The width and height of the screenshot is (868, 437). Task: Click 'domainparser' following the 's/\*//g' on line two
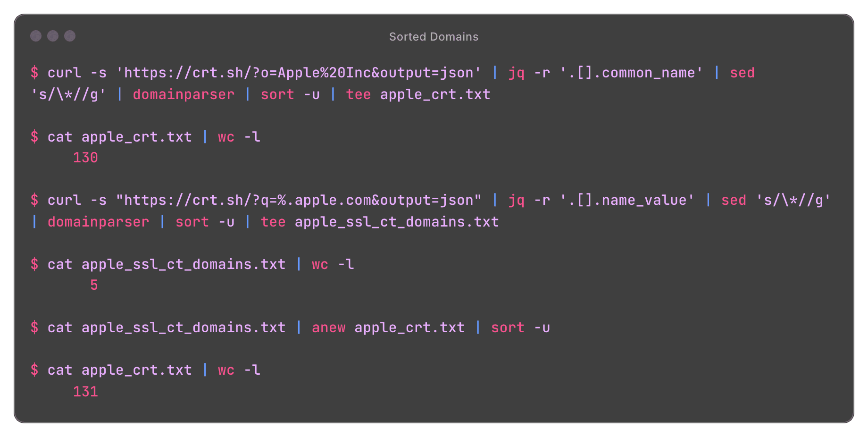point(184,94)
